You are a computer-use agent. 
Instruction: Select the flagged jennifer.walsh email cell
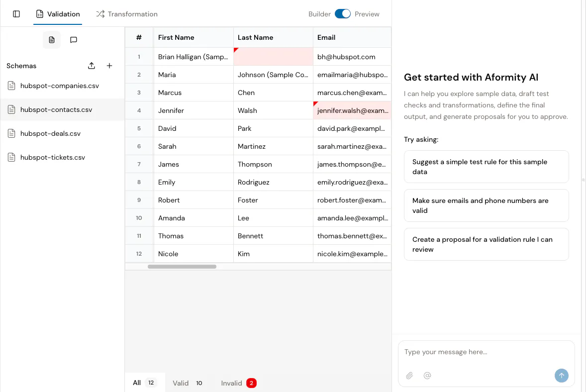pos(352,110)
